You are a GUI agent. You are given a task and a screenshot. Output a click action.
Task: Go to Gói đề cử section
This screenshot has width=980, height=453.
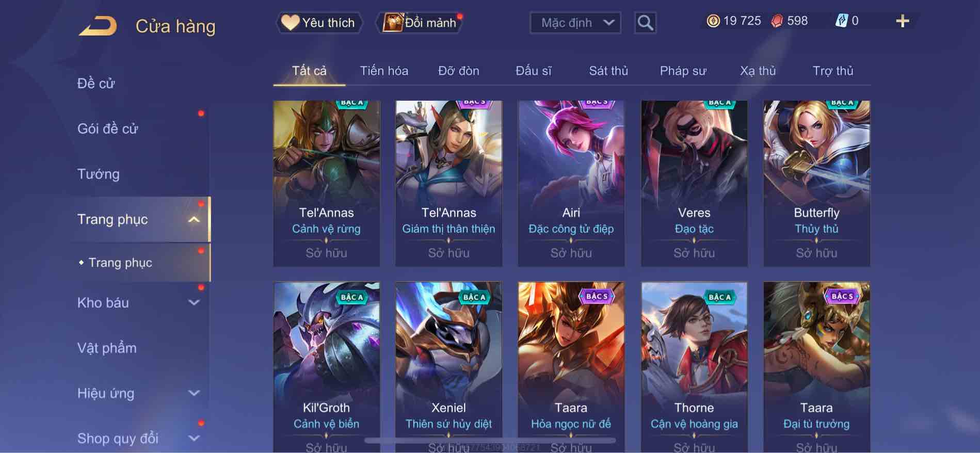(x=108, y=129)
